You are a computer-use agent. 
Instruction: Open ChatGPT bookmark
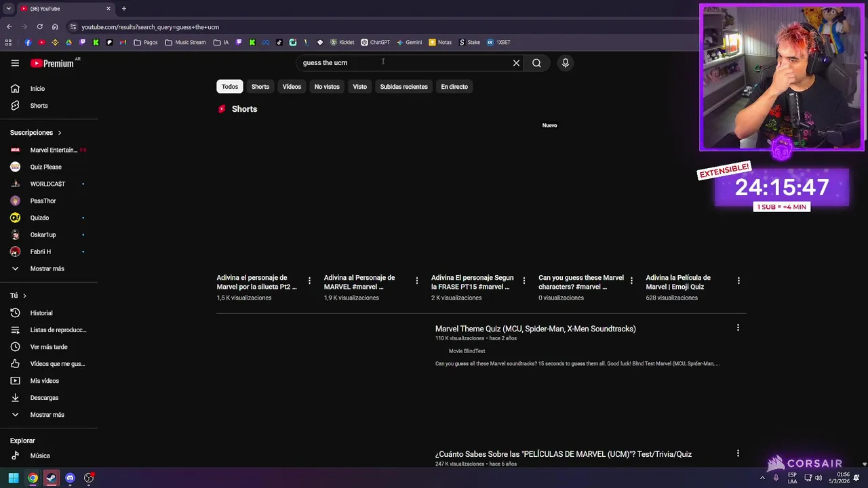coord(375,42)
